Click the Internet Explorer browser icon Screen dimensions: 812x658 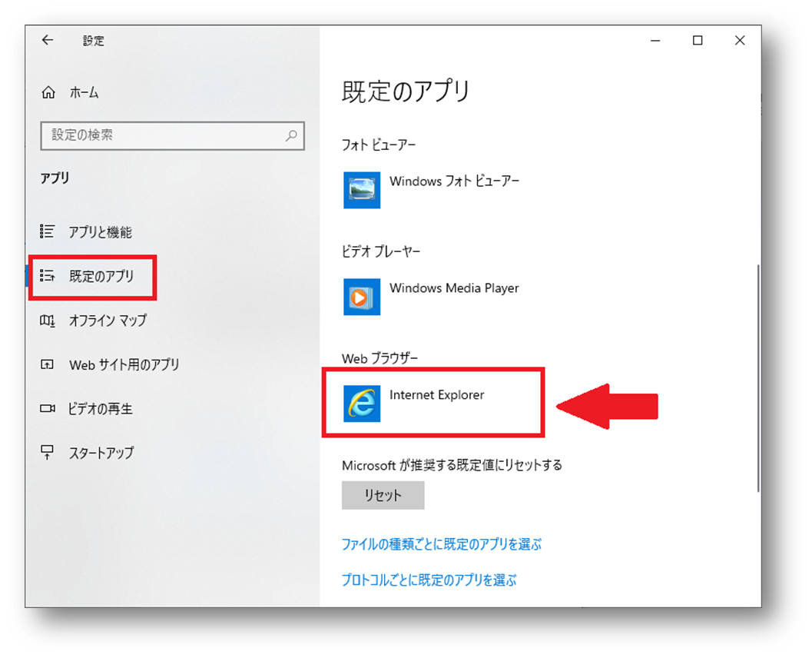tap(362, 404)
